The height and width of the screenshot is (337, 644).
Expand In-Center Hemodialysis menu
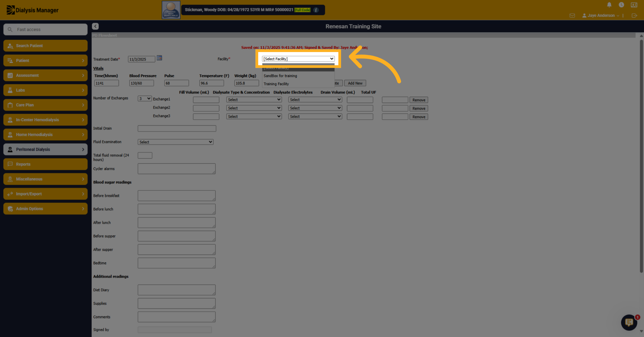[45, 120]
